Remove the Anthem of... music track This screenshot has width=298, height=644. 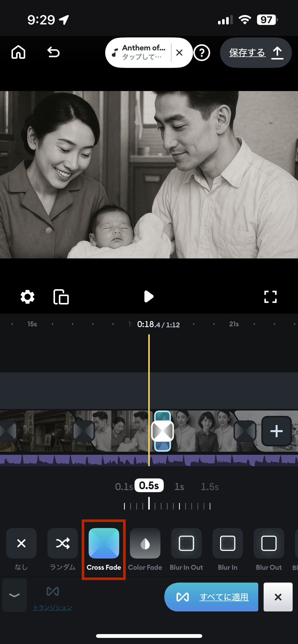179,53
